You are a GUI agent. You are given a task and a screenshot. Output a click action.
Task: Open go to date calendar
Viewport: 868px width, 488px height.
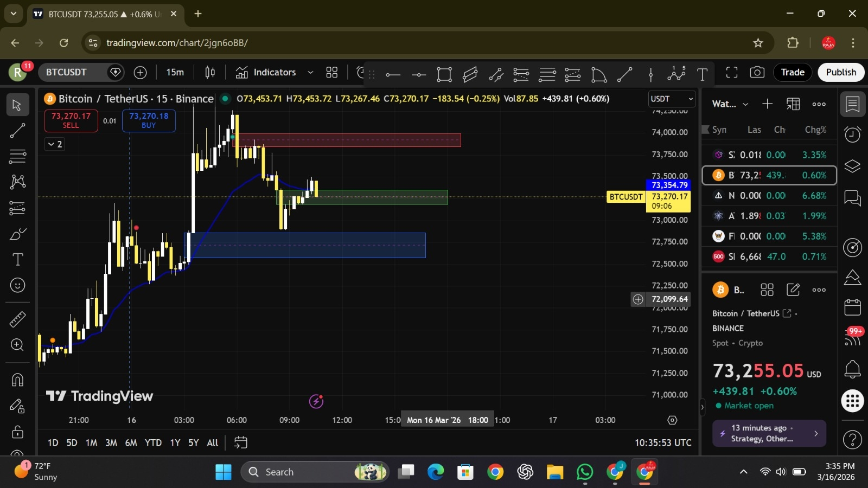(x=240, y=442)
